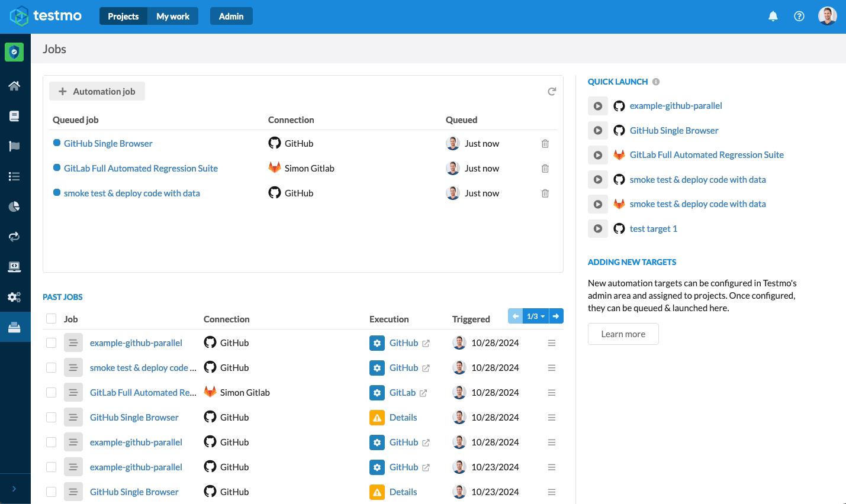
Task: Open test target 1 quick launch link
Action: coord(654,228)
